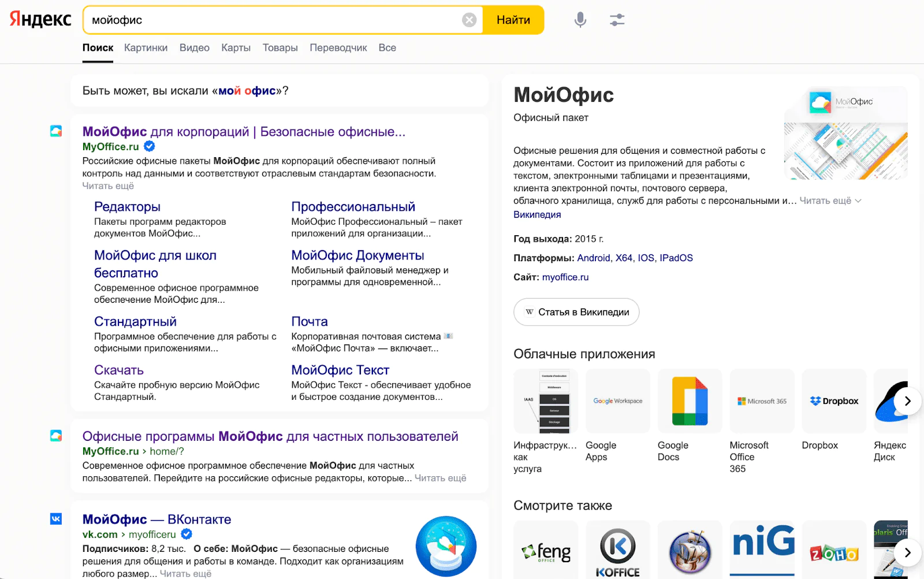Open Офисные программы МойОфис для частных пользователей
This screenshot has width=924, height=579.
tap(270, 436)
